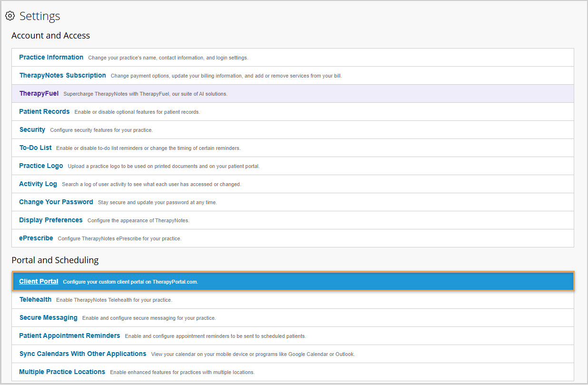This screenshot has width=588, height=385.
Task: Click text 'Configure TherapyNotes ePrescribe for your practice'
Action: point(119,238)
